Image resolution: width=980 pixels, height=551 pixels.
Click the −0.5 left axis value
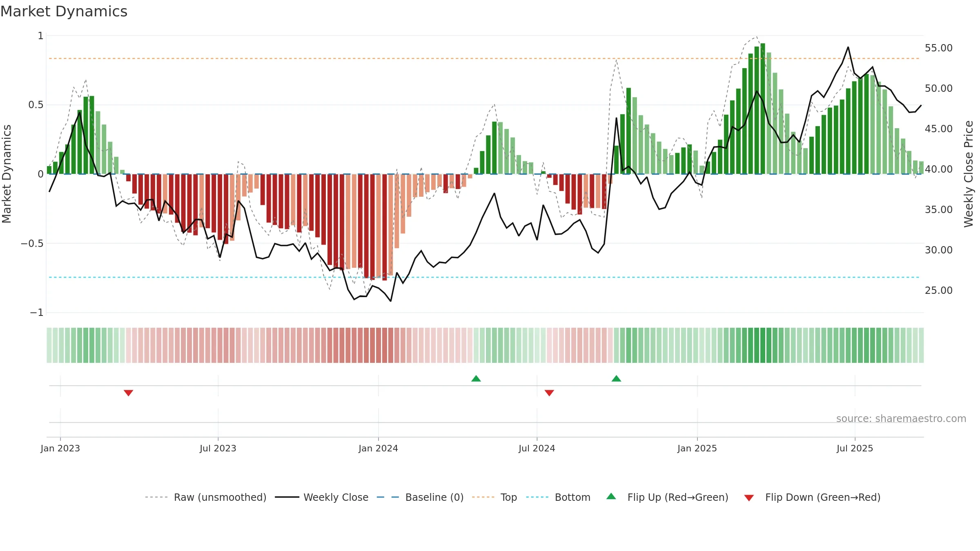pyautogui.click(x=32, y=244)
